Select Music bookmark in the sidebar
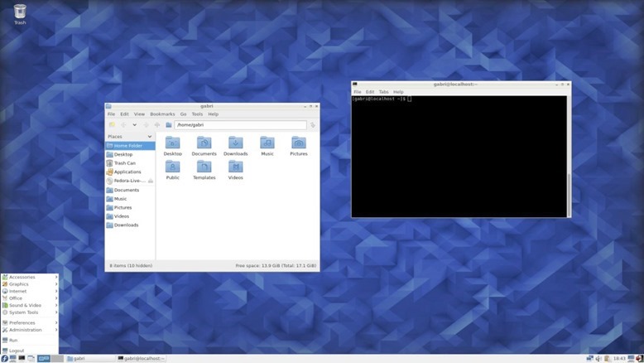 pyautogui.click(x=130, y=199)
